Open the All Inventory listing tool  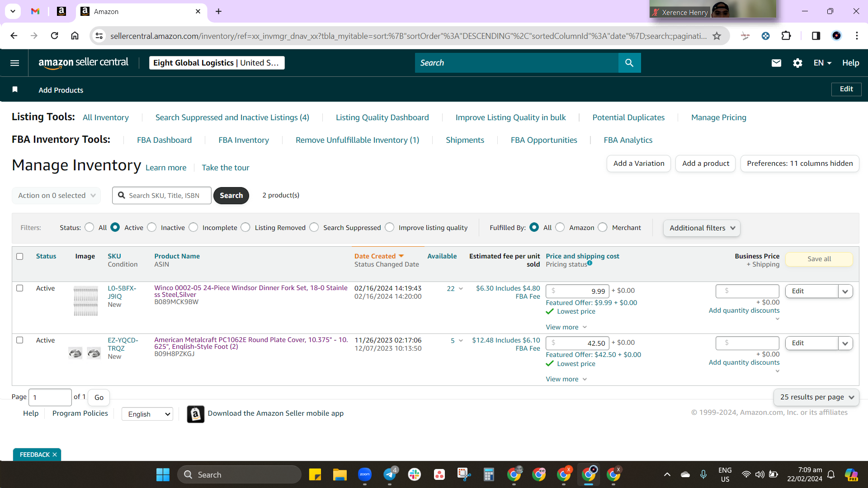(x=106, y=117)
